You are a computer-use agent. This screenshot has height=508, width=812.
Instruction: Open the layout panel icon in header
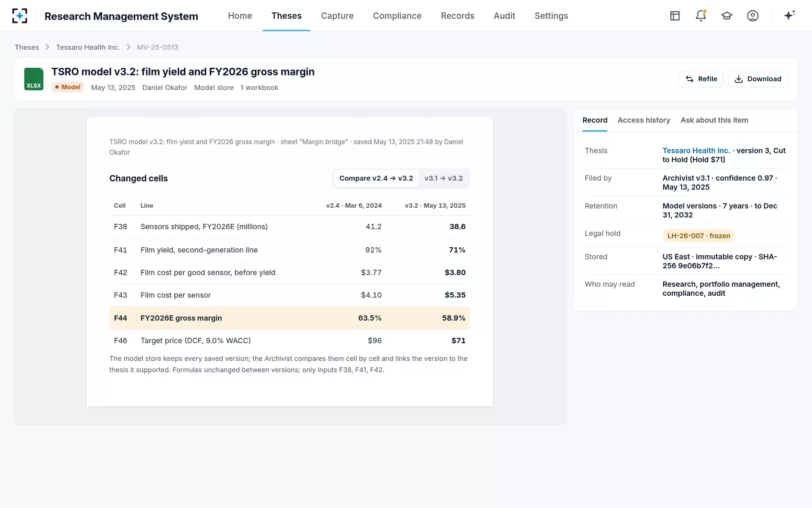(x=675, y=16)
